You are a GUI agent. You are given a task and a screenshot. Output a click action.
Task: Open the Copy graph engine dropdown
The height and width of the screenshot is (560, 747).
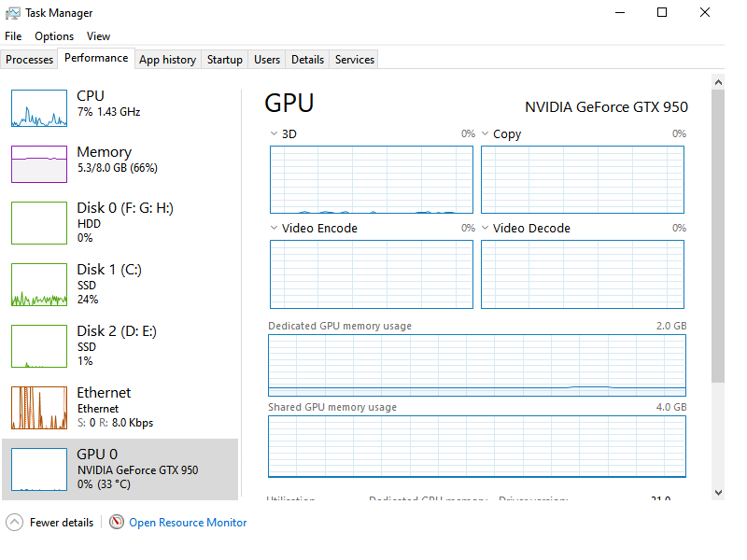point(485,134)
